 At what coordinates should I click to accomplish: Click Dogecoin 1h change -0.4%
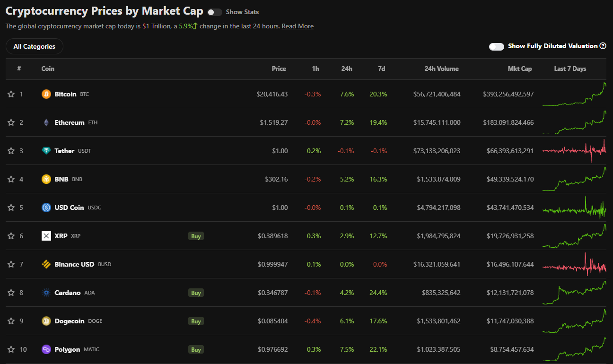pyautogui.click(x=313, y=321)
